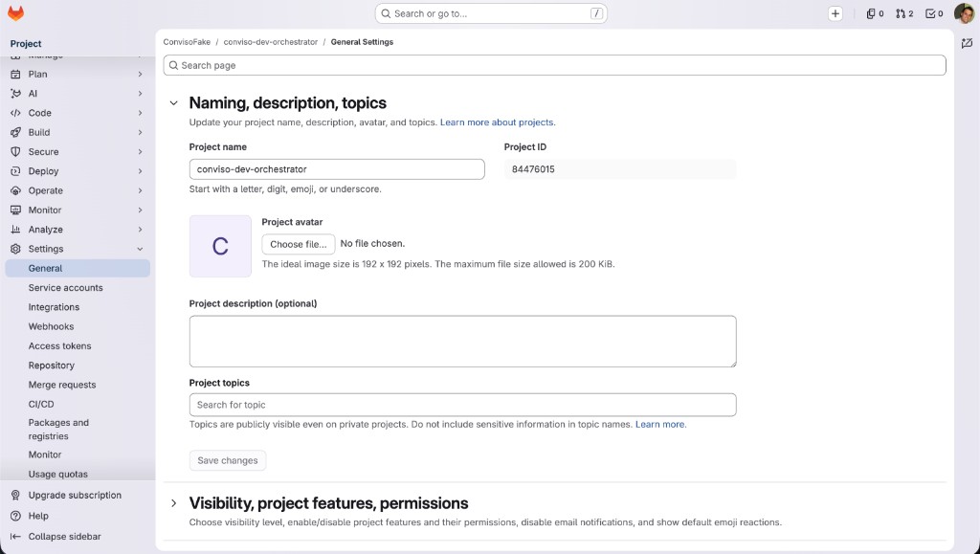Focus the Search or go to field
The width and height of the screenshot is (980, 554).
tap(491, 13)
